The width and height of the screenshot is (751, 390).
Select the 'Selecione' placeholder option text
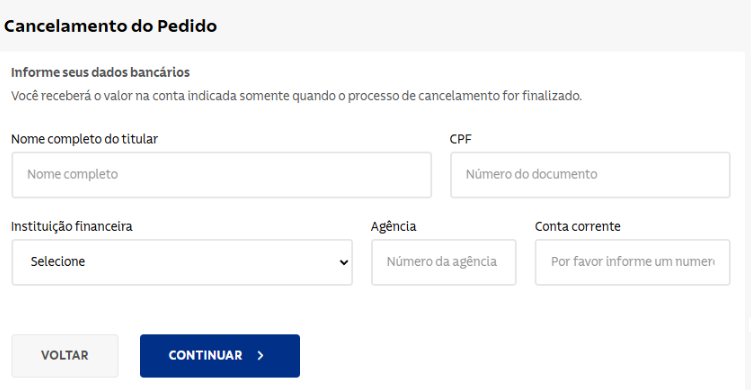[58, 262]
